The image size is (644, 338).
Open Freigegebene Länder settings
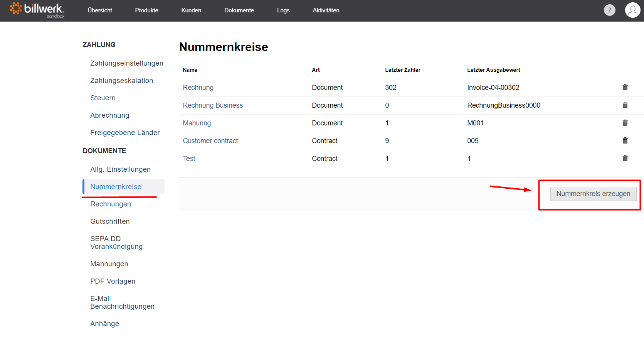(125, 133)
